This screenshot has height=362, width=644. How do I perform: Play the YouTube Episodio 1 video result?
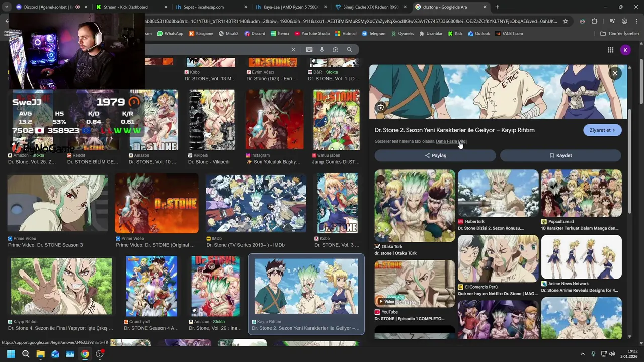click(415, 284)
